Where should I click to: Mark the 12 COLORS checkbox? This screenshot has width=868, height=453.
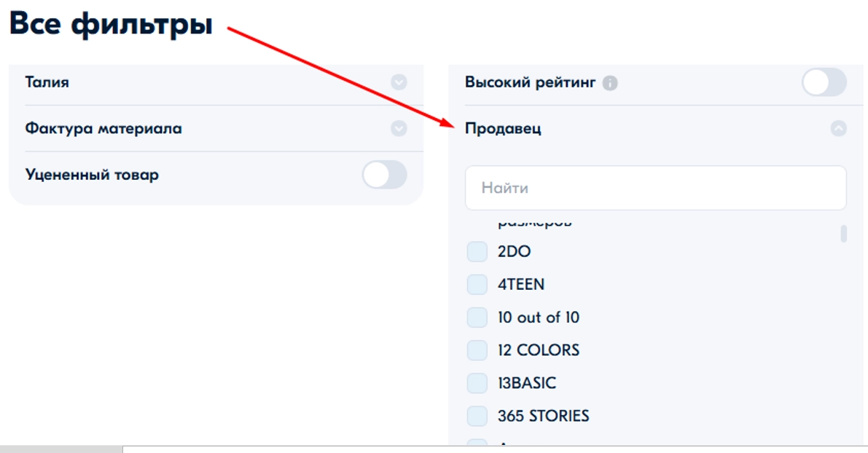point(477,350)
